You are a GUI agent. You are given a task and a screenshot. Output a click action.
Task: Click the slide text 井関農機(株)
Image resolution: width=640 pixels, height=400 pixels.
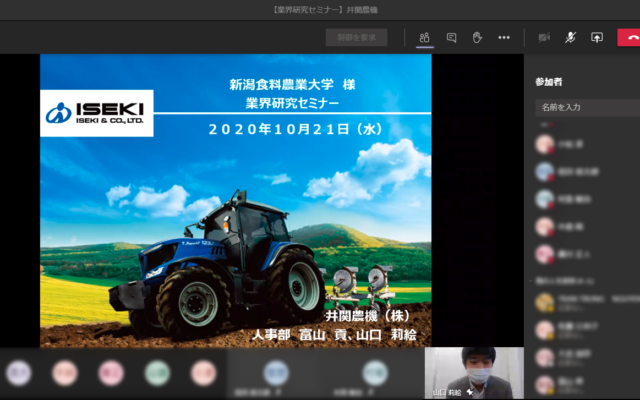(368, 316)
